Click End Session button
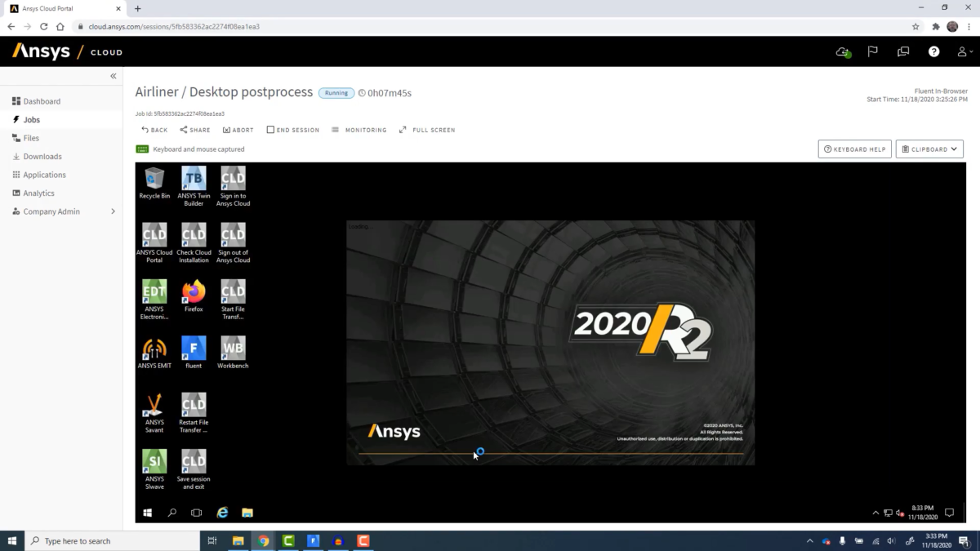Screen dimensions: 980x551 (x=293, y=130)
